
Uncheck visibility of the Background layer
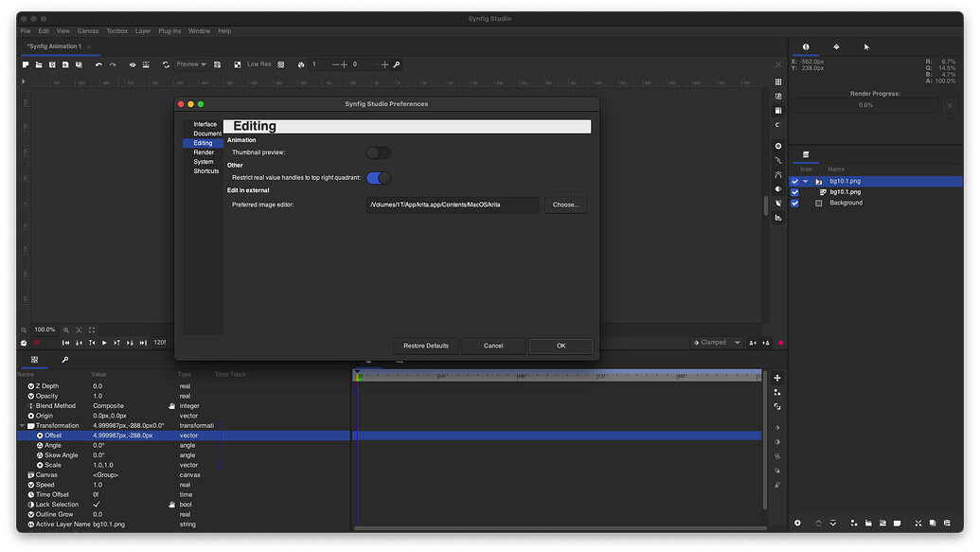click(x=795, y=203)
